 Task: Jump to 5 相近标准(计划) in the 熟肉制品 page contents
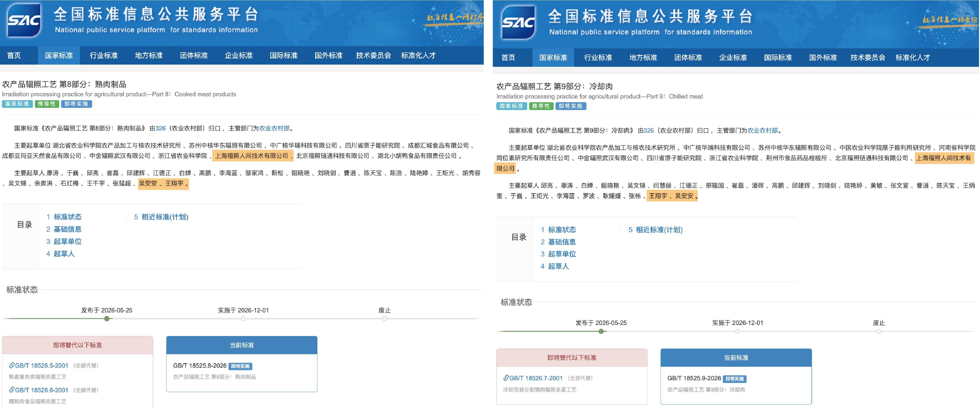coord(161,217)
